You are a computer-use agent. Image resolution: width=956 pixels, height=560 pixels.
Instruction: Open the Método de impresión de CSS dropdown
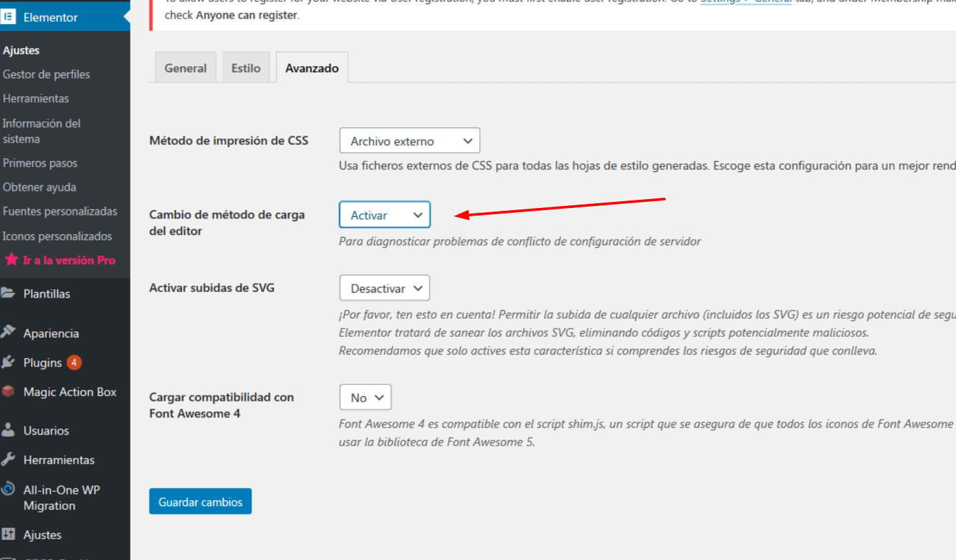409,141
